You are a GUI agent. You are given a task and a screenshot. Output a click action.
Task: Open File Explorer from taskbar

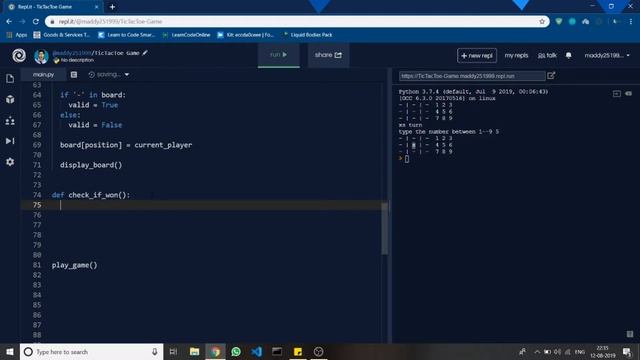[x=195, y=351]
